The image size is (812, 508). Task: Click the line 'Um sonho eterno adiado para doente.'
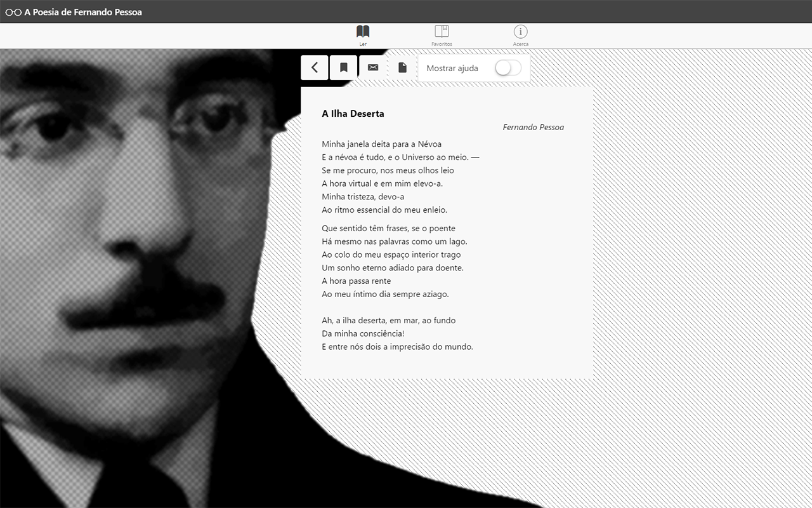pos(393,268)
